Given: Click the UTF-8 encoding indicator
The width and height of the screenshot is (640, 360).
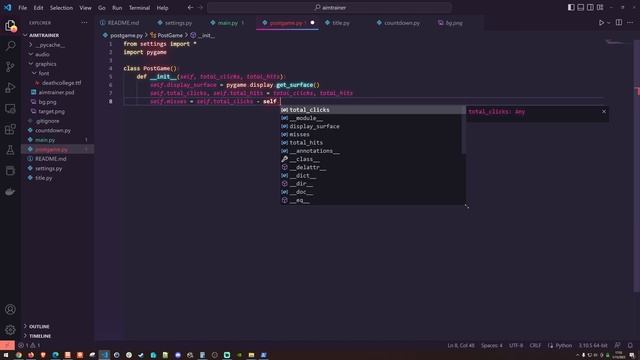Looking at the screenshot, I should point(516,345).
